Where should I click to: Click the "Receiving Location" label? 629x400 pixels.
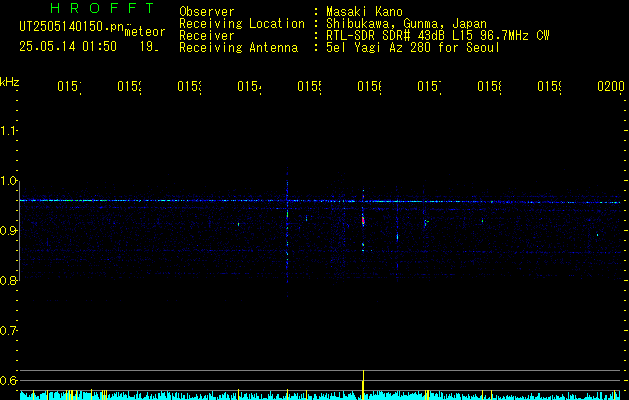pos(242,24)
